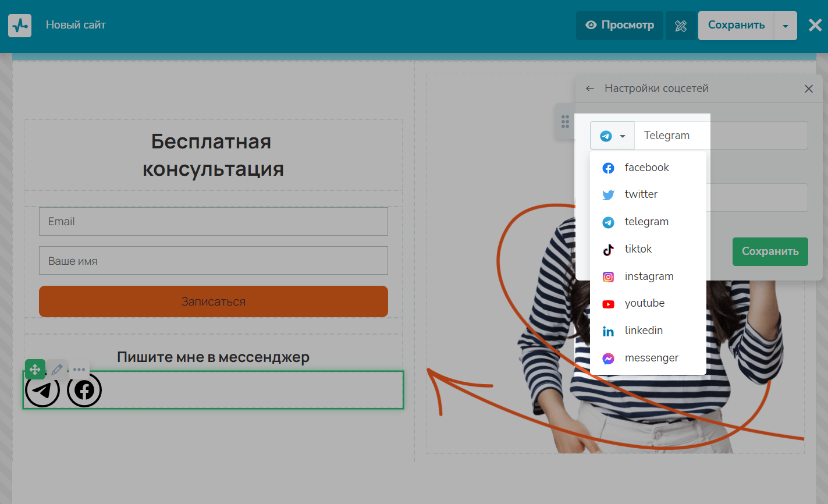The image size is (828, 504).
Task: Click the Просмотр preview button
Action: (x=620, y=26)
